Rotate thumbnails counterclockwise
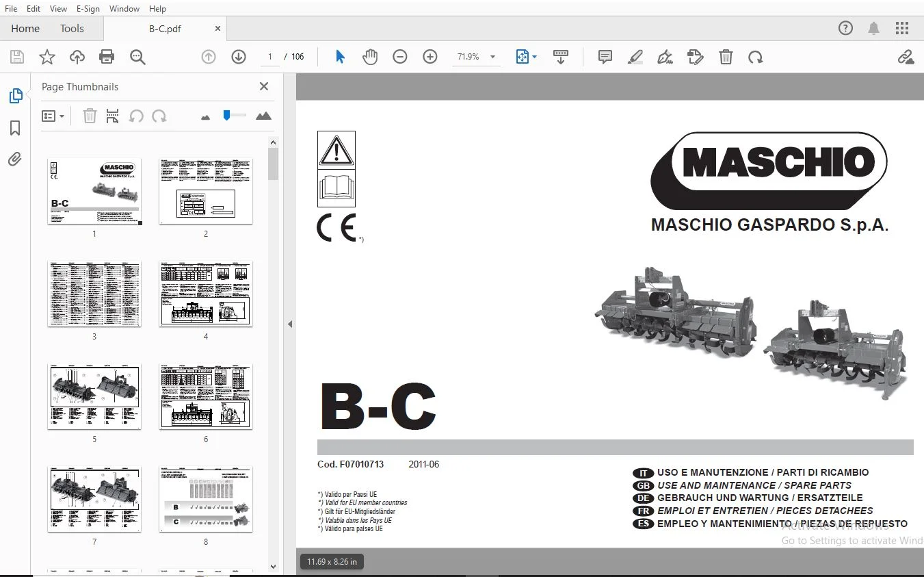 [x=136, y=116]
